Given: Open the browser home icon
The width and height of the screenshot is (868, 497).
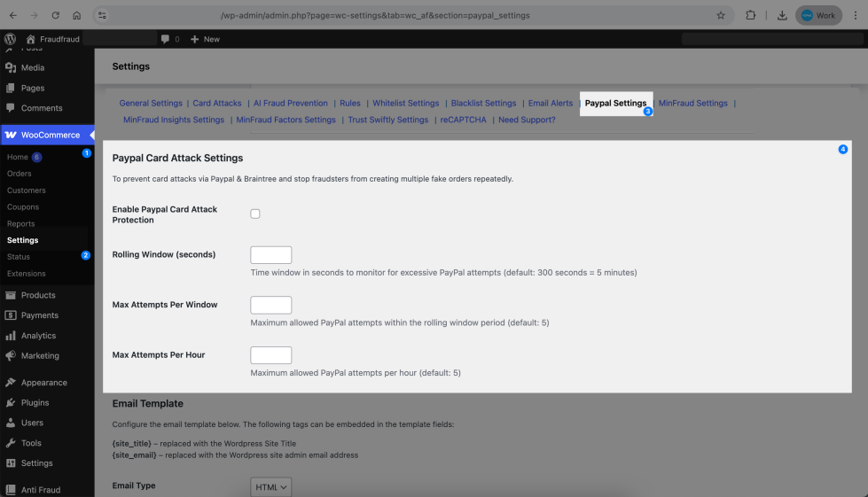Looking at the screenshot, I should click(76, 15).
